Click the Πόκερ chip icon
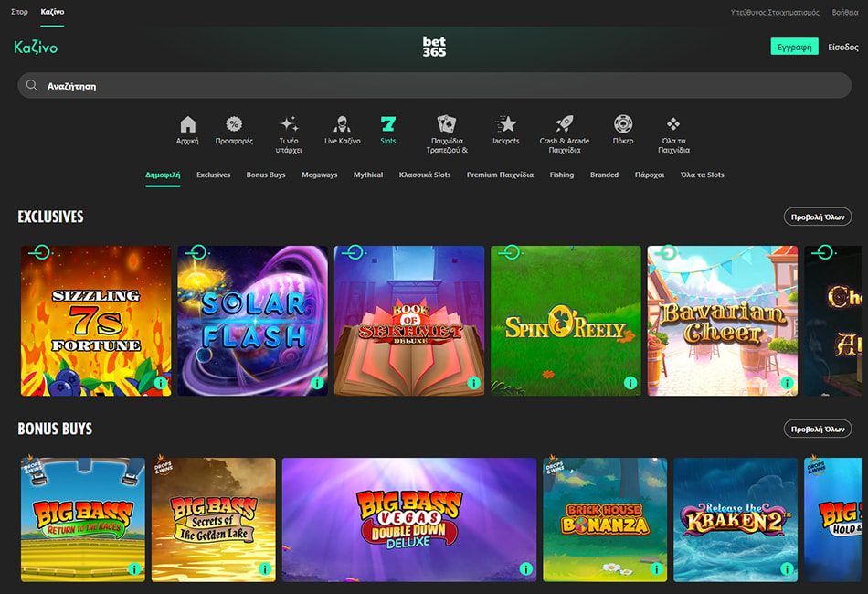The image size is (868, 594). [x=623, y=125]
